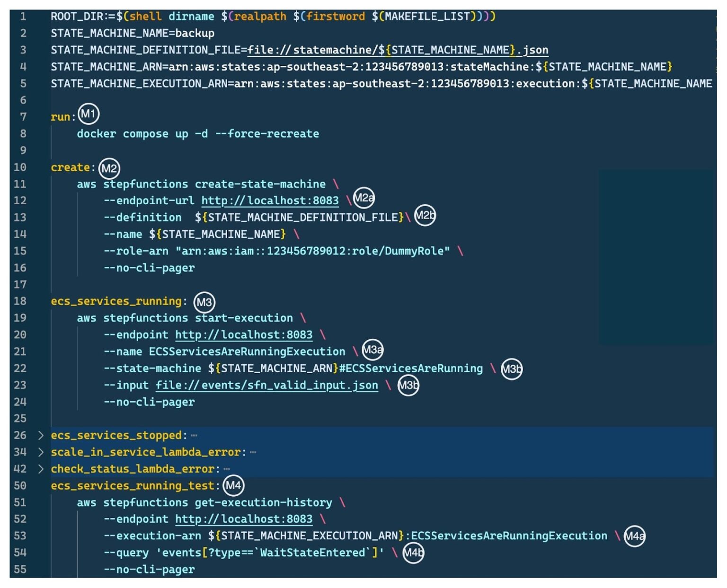Click the "--role-arn" option
727x588 pixels.
[x=136, y=251]
